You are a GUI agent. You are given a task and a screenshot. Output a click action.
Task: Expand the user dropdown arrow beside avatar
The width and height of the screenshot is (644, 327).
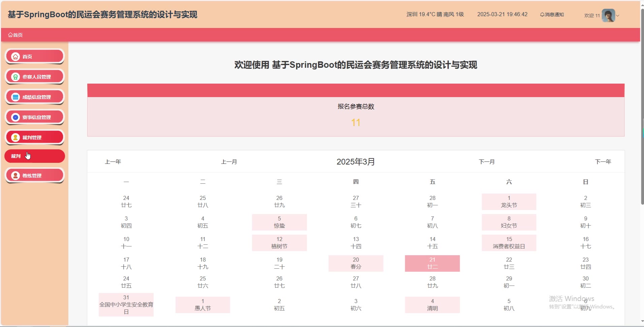618,16
